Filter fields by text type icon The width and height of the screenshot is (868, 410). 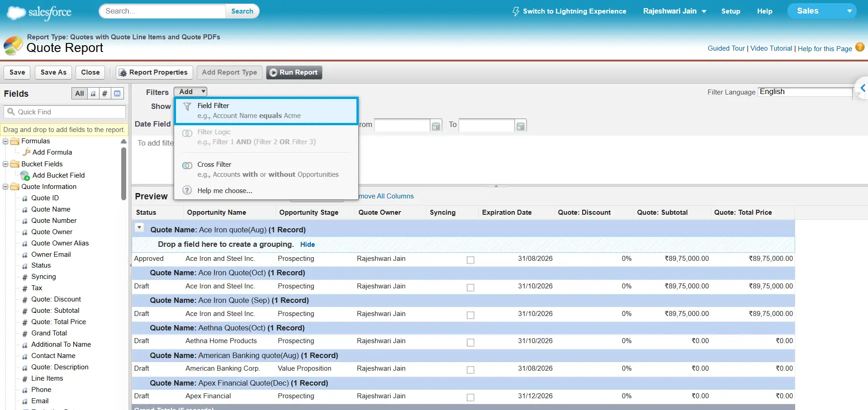(93, 94)
